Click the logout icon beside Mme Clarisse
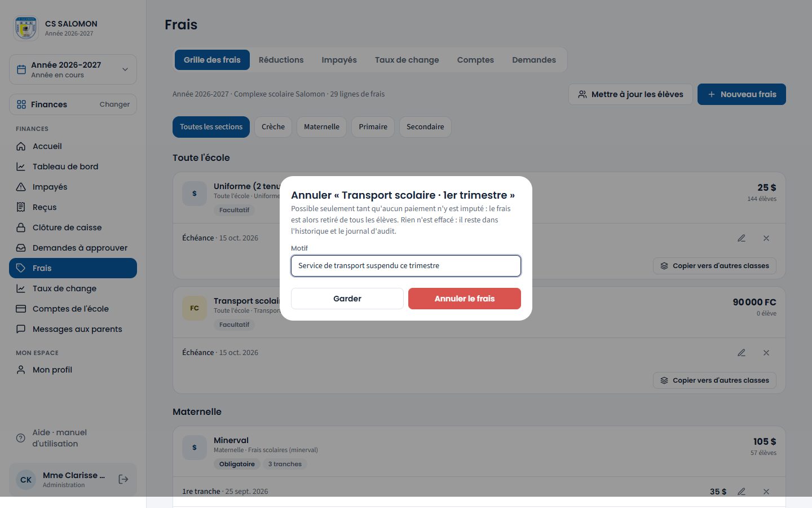This screenshot has width=812, height=508. point(123,479)
